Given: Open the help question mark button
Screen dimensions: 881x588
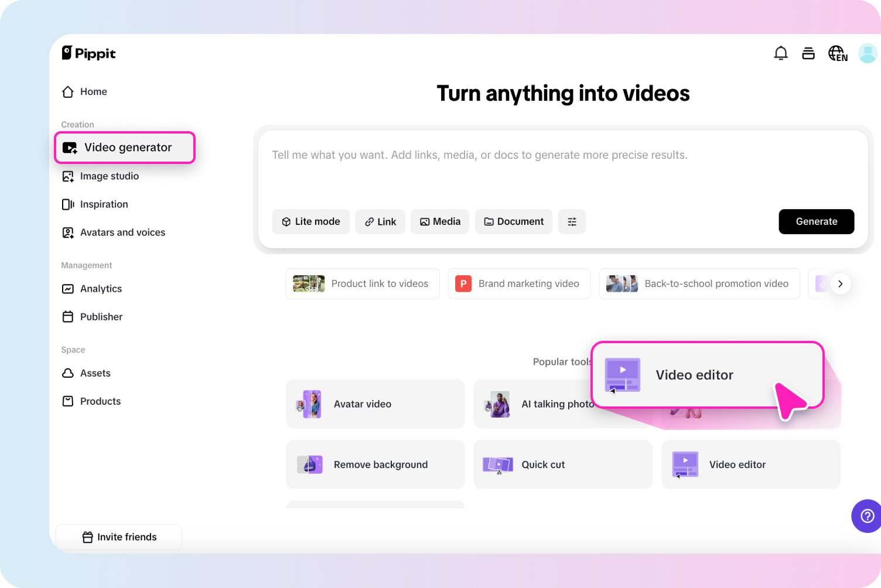Looking at the screenshot, I should coord(866,516).
